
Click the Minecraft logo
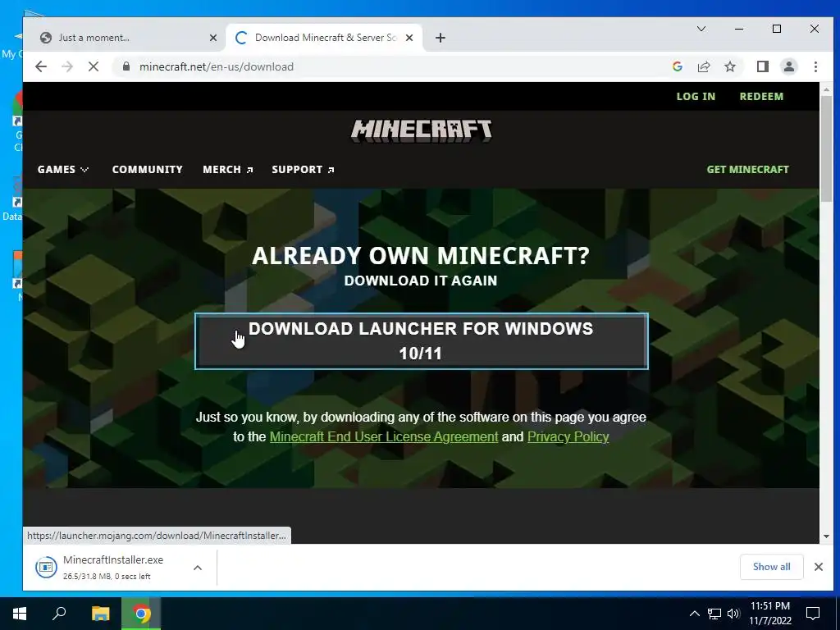421,131
